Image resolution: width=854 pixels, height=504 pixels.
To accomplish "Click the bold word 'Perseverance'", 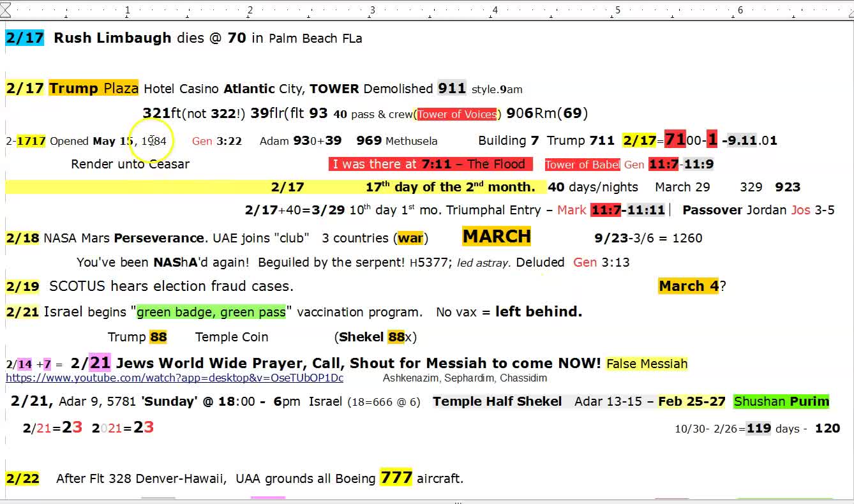I will click(x=160, y=238).
